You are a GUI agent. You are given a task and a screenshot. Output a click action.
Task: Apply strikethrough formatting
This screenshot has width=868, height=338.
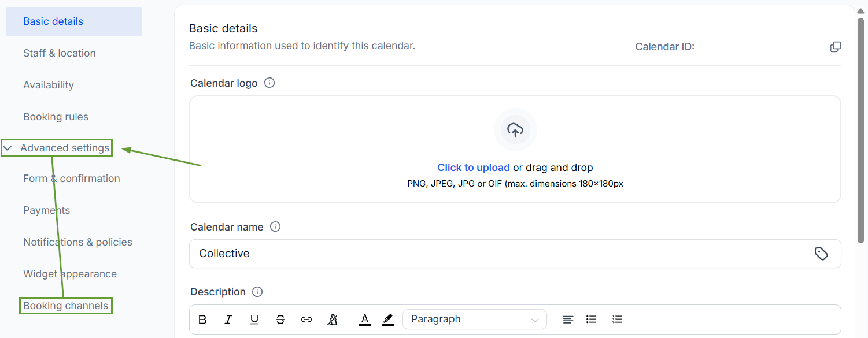[x=280, y=320]
